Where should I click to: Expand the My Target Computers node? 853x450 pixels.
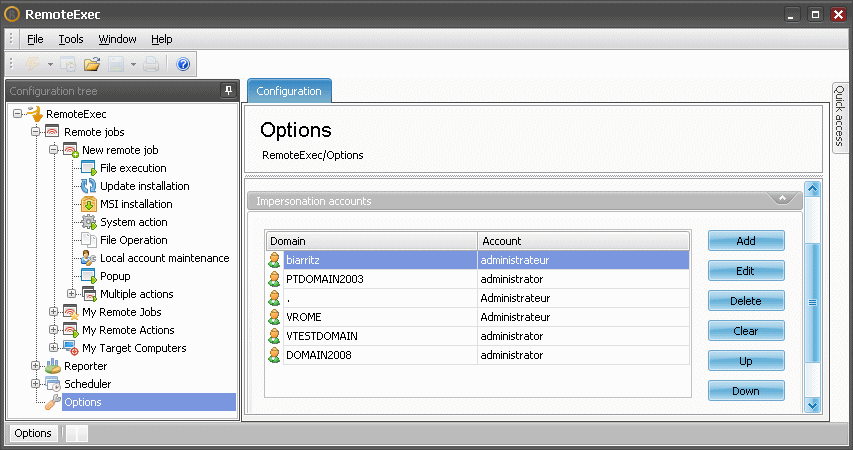point(54,348)
